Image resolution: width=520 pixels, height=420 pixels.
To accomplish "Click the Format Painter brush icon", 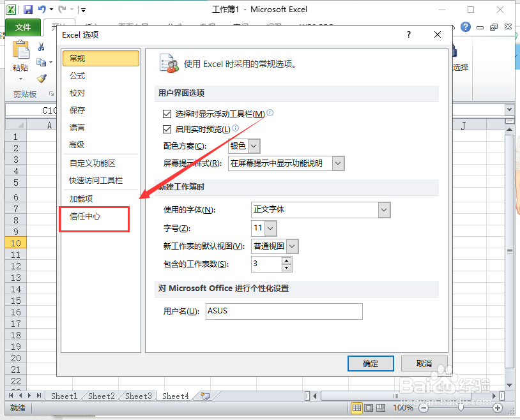I will click(x=42, y=79).
